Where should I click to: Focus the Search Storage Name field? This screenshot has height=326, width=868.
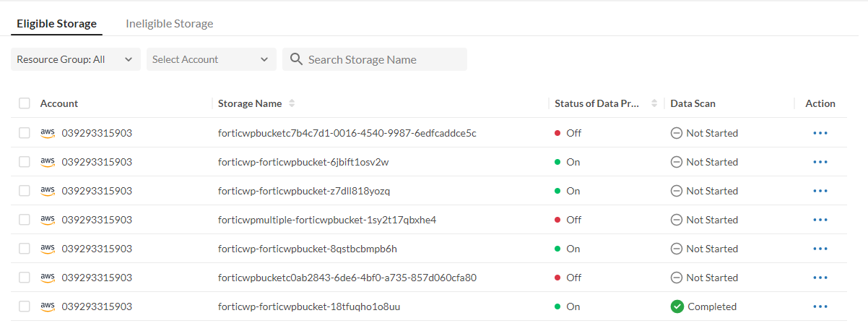coord(383,59)
